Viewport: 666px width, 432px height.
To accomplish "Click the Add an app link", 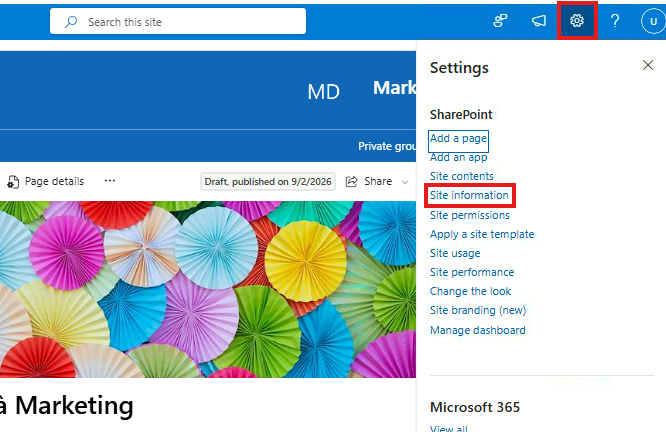I will (458, 158).
